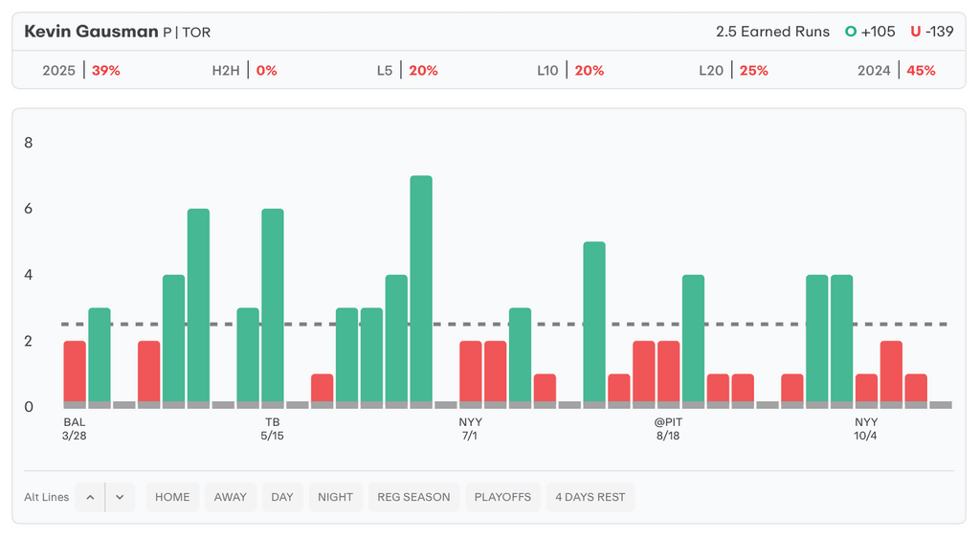This screenshot has width=980, height=541.
Task: Click the Kevin Gausman player name
Action: click(91, 32)
